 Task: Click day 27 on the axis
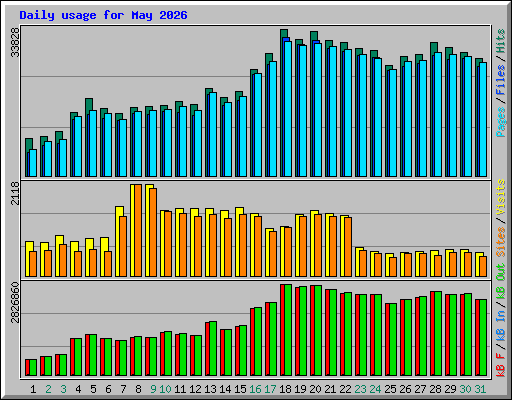(x=420, y=389)
